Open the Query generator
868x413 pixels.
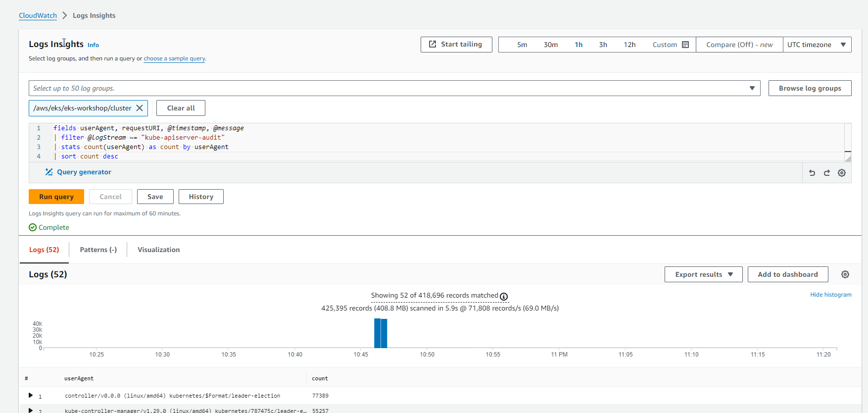pyautogui.click(x=78, y=172)
